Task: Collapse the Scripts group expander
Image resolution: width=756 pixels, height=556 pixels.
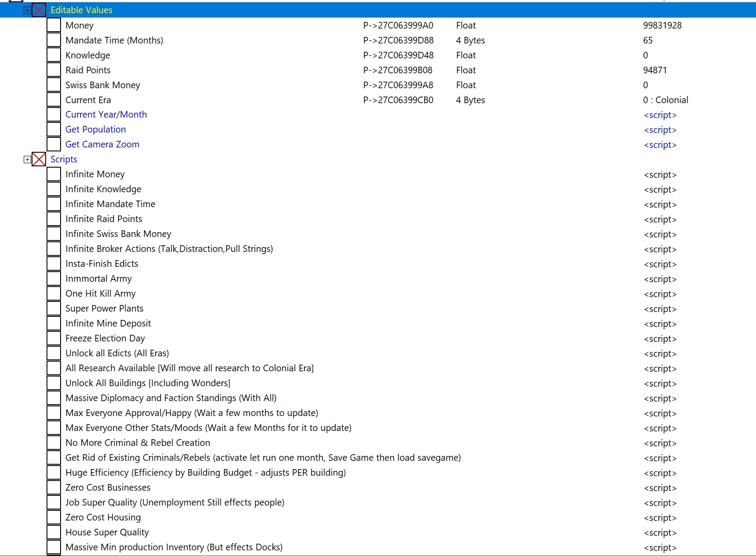Action: pos(27,159)
